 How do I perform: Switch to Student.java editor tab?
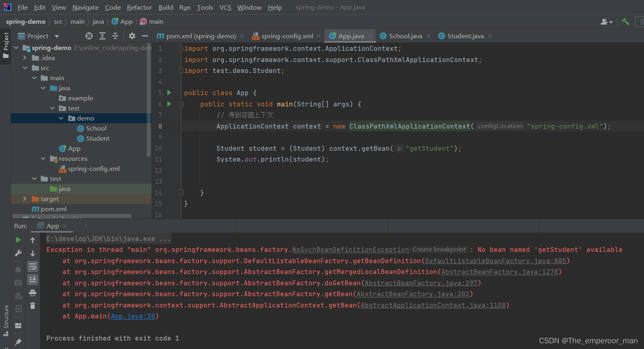465,36
